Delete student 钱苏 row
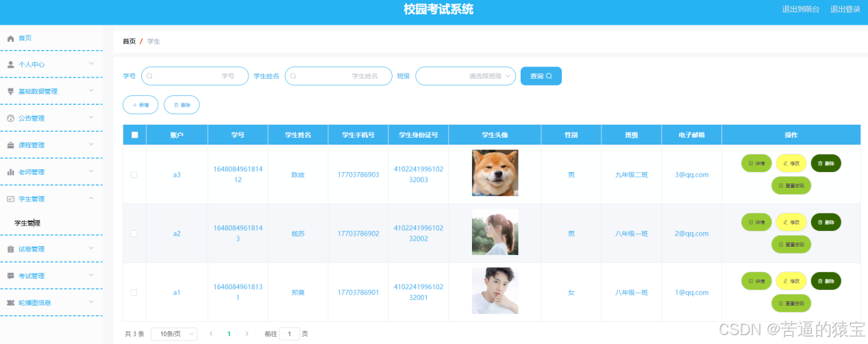Viewport: 868px width, 344px height. [x=826, y=222]
